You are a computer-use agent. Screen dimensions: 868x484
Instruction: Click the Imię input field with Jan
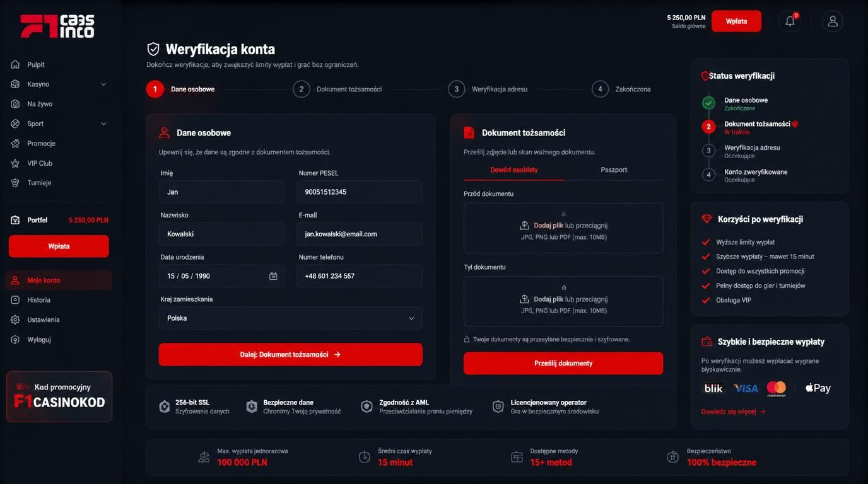(x=222, y=192)
